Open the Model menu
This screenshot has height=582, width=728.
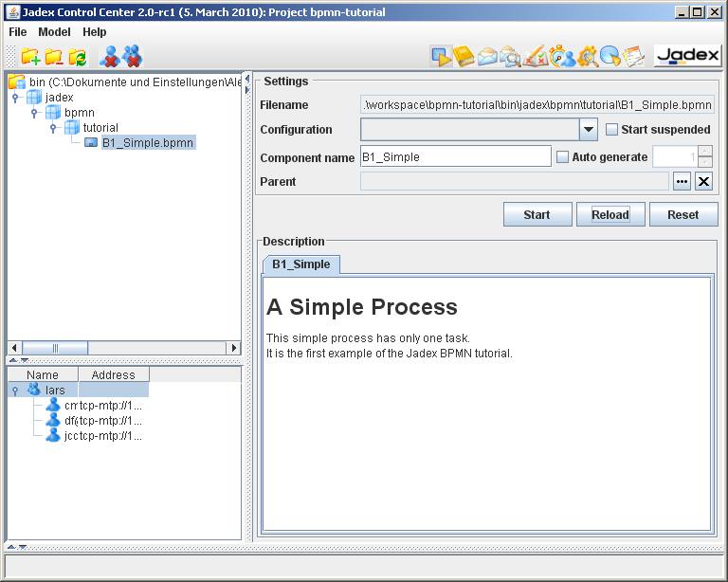point(54,31)
